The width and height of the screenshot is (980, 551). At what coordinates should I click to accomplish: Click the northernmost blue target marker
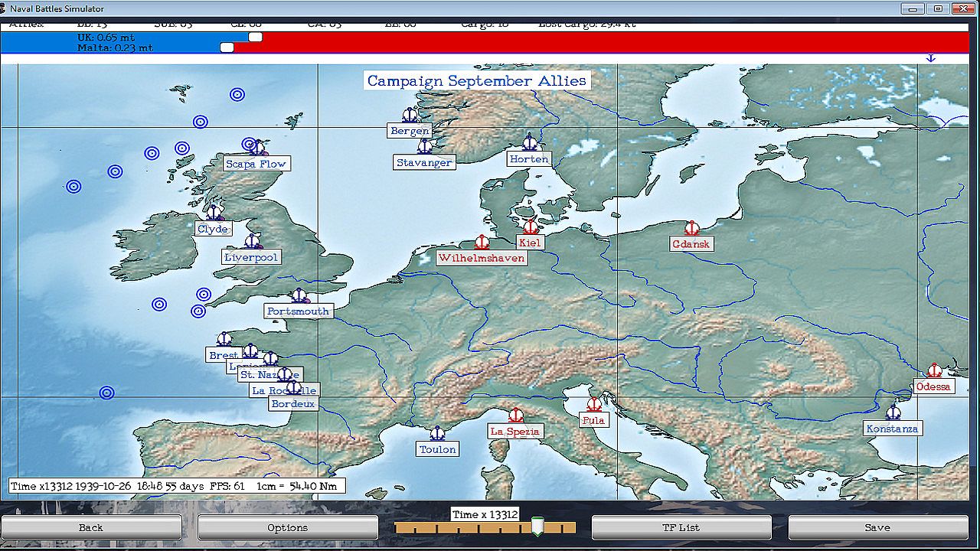(237, 95)
